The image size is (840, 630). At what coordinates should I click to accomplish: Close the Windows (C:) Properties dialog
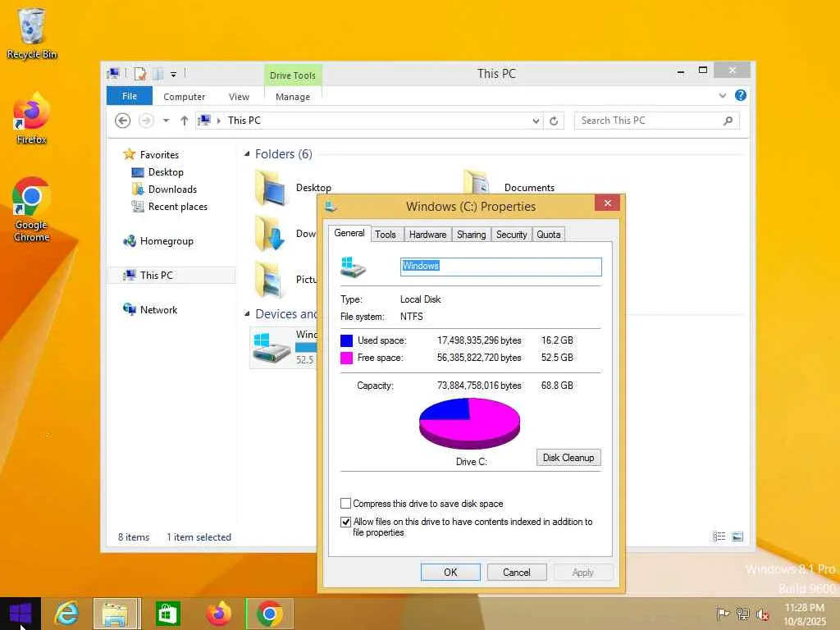pos(608,203)
